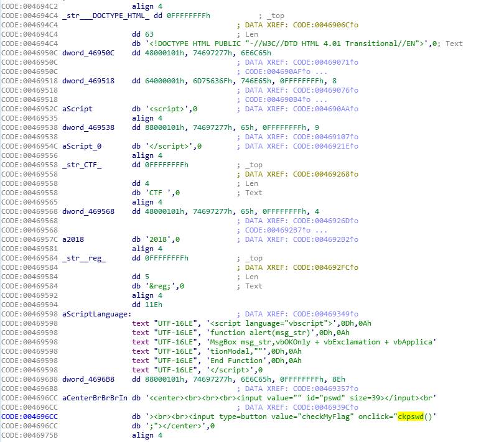Viewport: 504px width, 442px height.
Task: Go to xref CODE:00469268
Action: [325, 174]
